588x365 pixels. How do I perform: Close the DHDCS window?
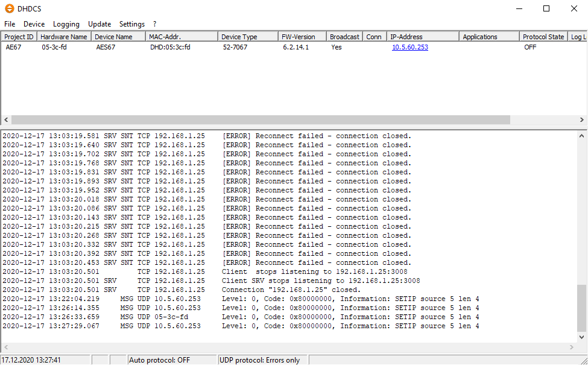(x=574, y=8)
